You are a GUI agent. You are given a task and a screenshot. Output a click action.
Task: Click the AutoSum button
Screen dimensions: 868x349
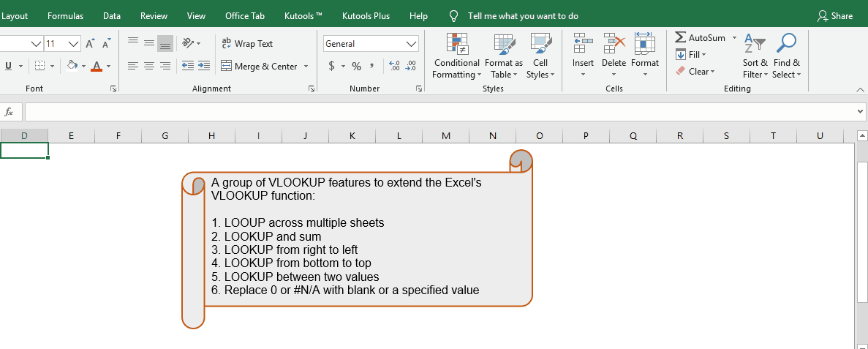pos(700,37)
